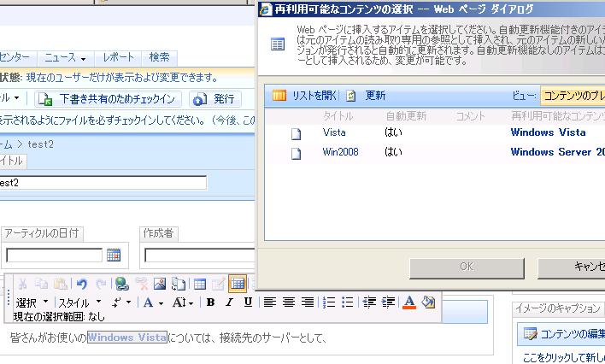Click the 発行 publish button
The height and width of the screenshot is (364, 605).
pyautogui.click(x=215, y=99)
